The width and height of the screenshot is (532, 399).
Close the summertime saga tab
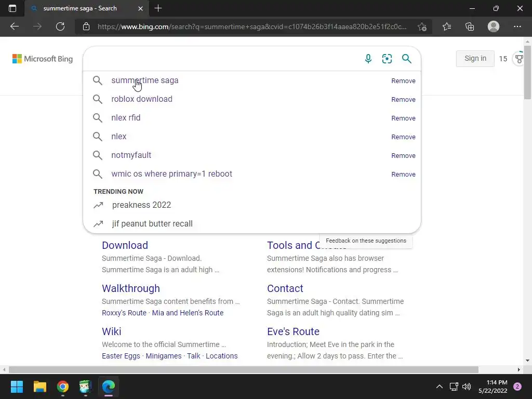click(140, 8)
